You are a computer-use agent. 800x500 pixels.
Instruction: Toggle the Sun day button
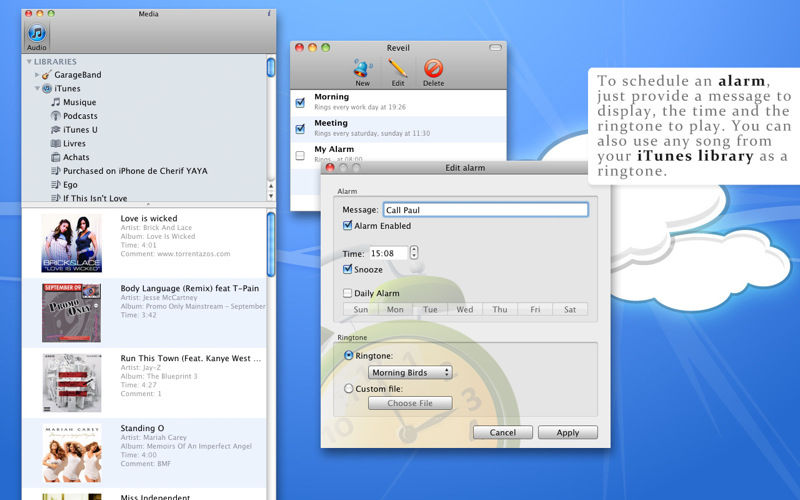click(361, 309)
